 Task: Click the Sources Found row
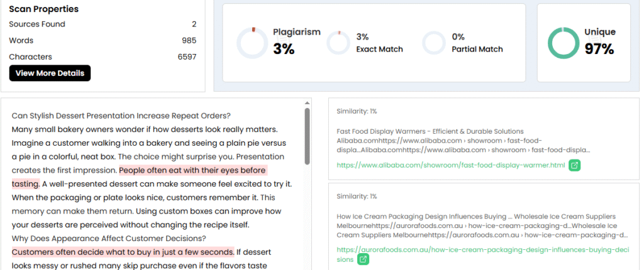[103, 24]
